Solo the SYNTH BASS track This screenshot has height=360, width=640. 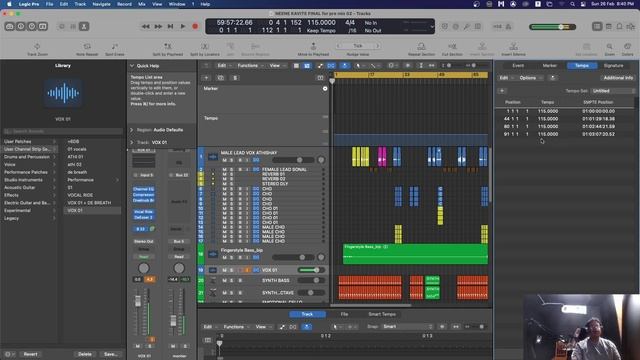pos(231,280)
